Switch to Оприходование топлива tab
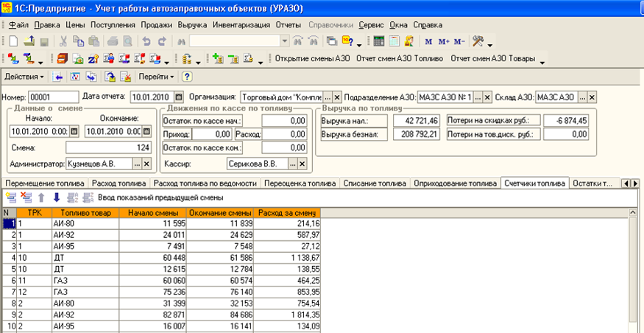 (x=456, y=183)
